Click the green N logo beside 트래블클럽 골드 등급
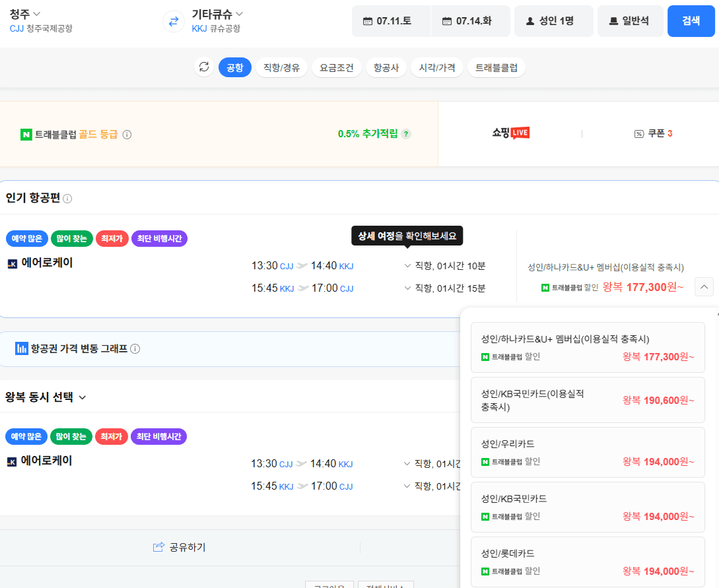719x588 pixels. [x=26, y=135]
